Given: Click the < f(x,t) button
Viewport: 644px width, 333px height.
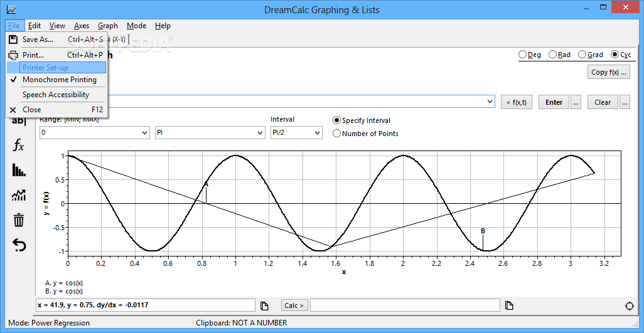Looking at the screenshot, I should (517, 102).
